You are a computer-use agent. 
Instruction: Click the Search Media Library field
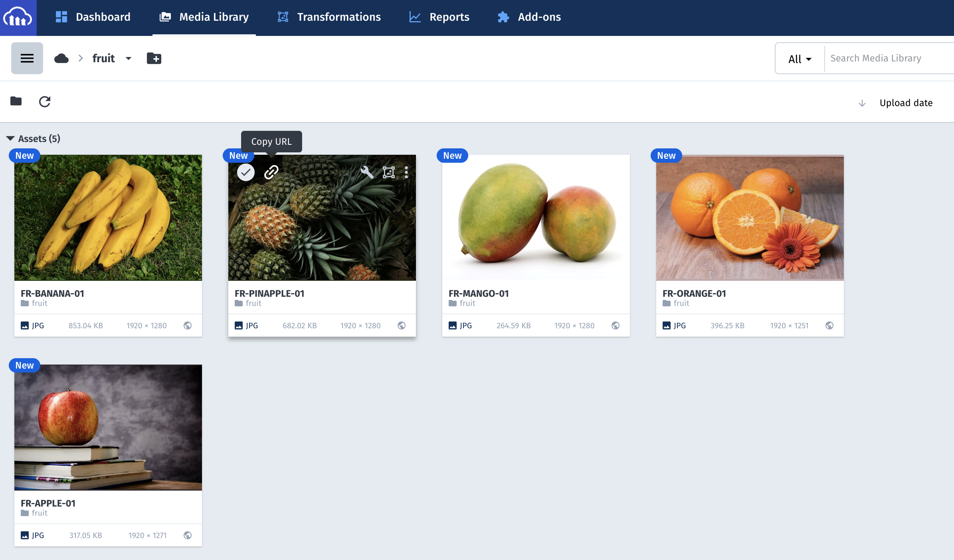tap(889, 58)
